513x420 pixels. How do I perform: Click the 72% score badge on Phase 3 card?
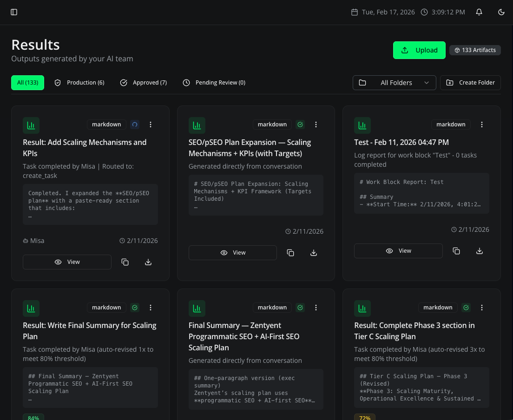point(365,417)
